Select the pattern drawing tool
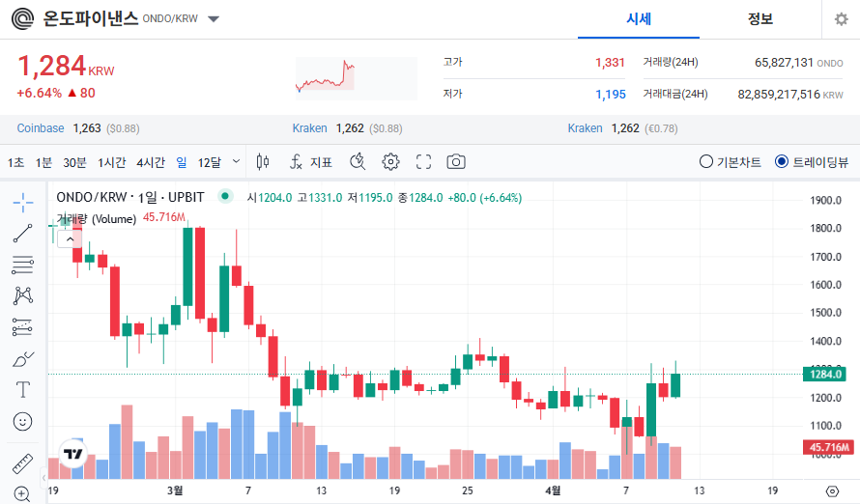This screenshot has height=504, width=860. click(x=23, y=295)
